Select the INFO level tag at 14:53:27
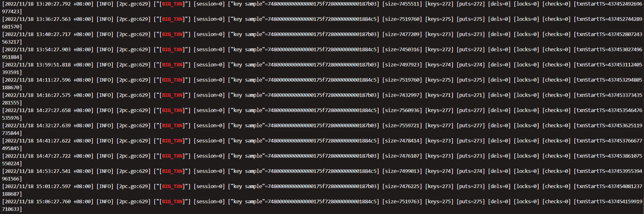The width and height of the screenshot is (644, 214). 105,171
